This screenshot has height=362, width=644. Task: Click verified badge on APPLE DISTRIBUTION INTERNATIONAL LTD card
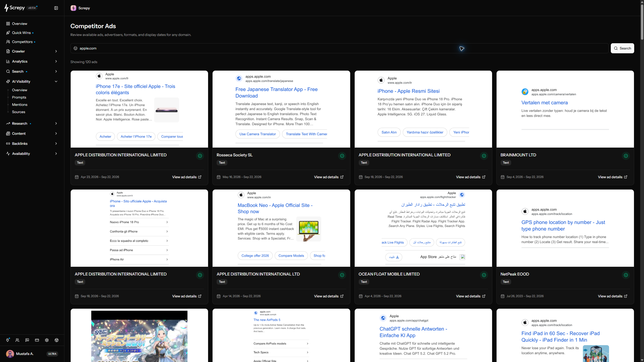click(x=342, y=275)
